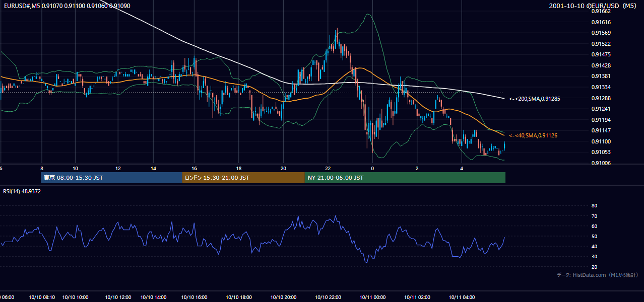Select the 10/10 18:00 date label
The width and height of the screenshot is (644, 302).
(x=239, y=297)
